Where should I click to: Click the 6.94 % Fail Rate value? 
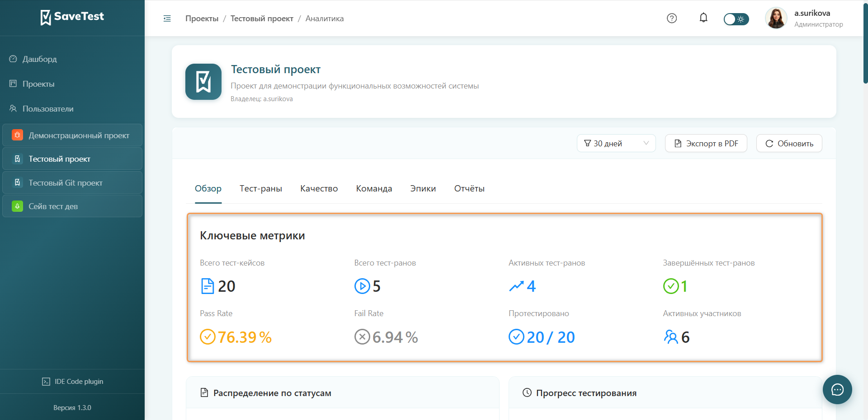pos(395,337)
